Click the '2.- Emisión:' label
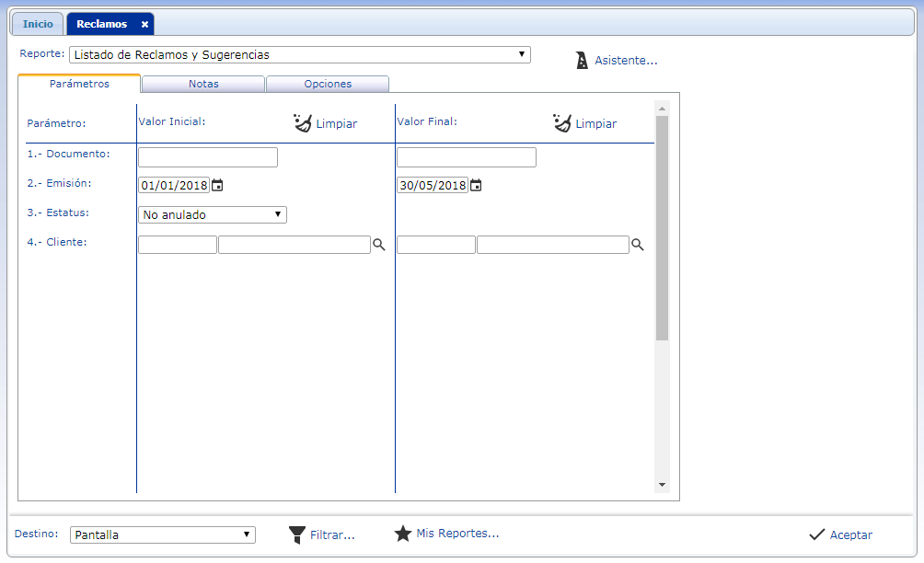Image resolution: width=924 pixels, height=563 pixels. [60, 183]
